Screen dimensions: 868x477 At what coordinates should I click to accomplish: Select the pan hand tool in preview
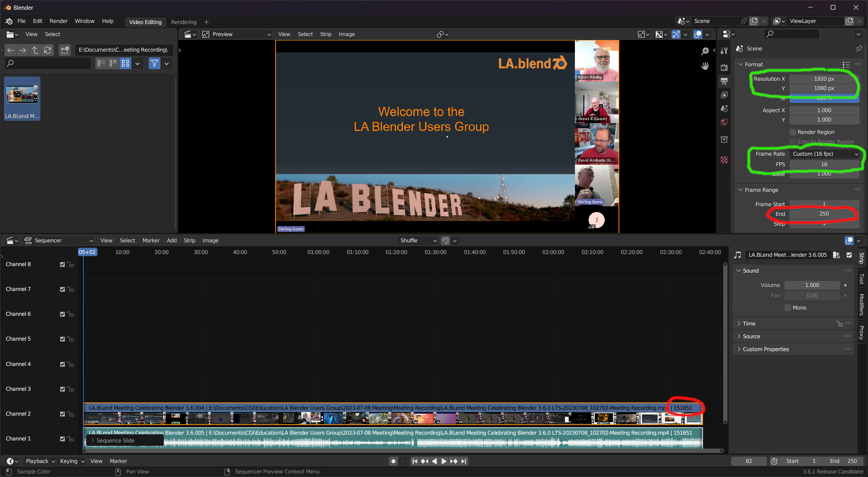705,66
